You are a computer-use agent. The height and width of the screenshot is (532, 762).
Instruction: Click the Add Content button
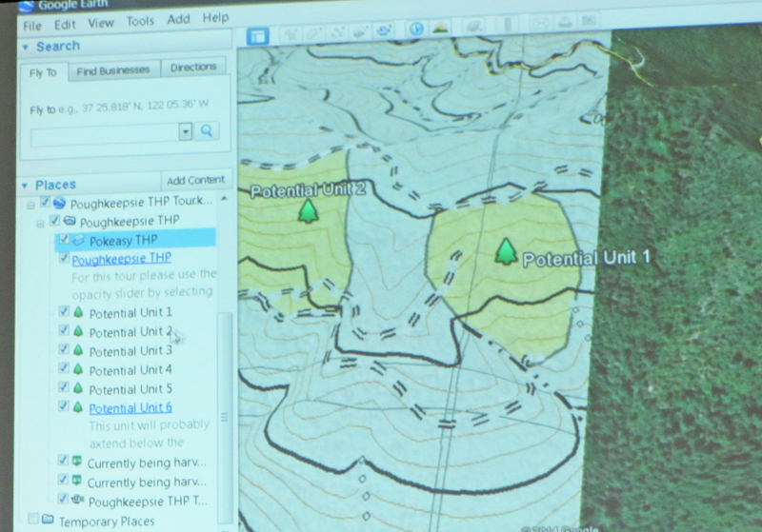coord(195,181)
